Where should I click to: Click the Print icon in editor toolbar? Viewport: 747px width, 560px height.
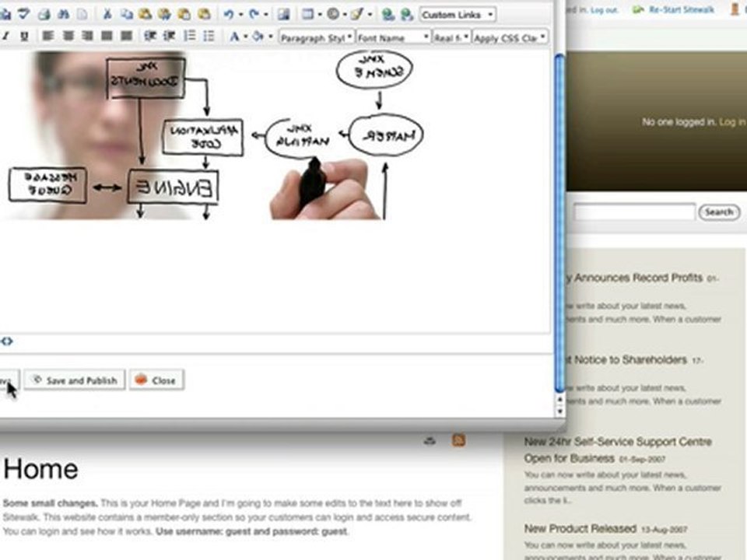44,14
